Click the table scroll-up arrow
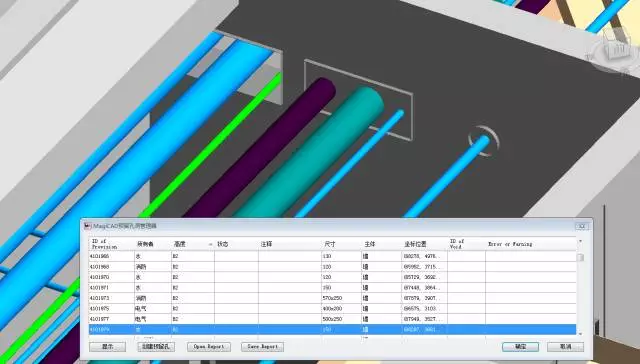This screenshot has height=364, width=640. pyautogui.click(x=580, y=241)
